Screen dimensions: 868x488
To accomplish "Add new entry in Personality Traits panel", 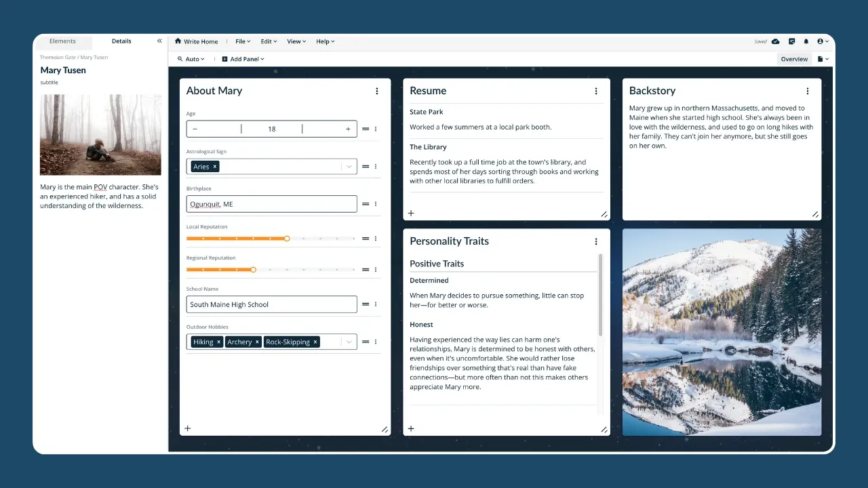I will [411, 428].
